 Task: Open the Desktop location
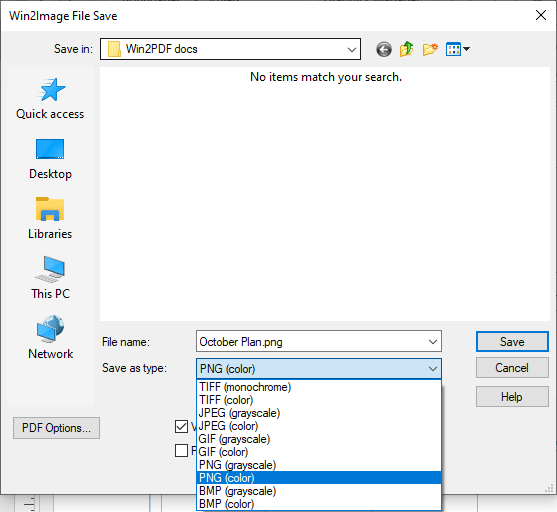point(50,160)
